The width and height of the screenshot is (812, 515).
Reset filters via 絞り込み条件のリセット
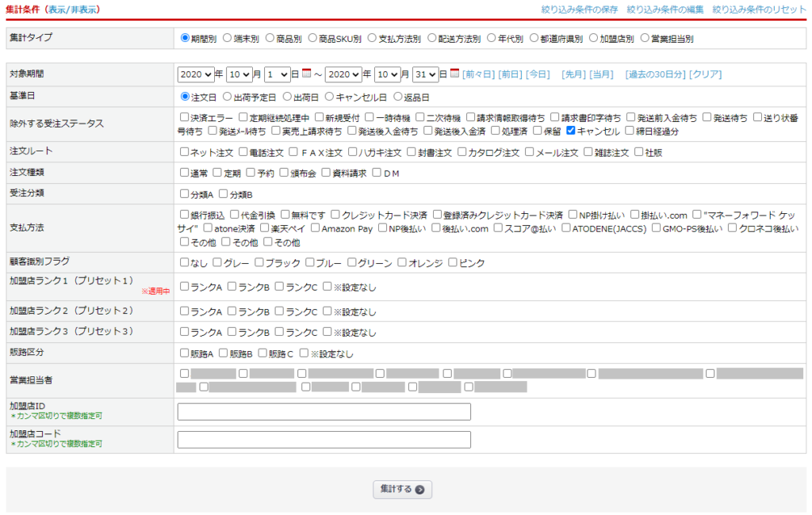click(x=759, y=10)
